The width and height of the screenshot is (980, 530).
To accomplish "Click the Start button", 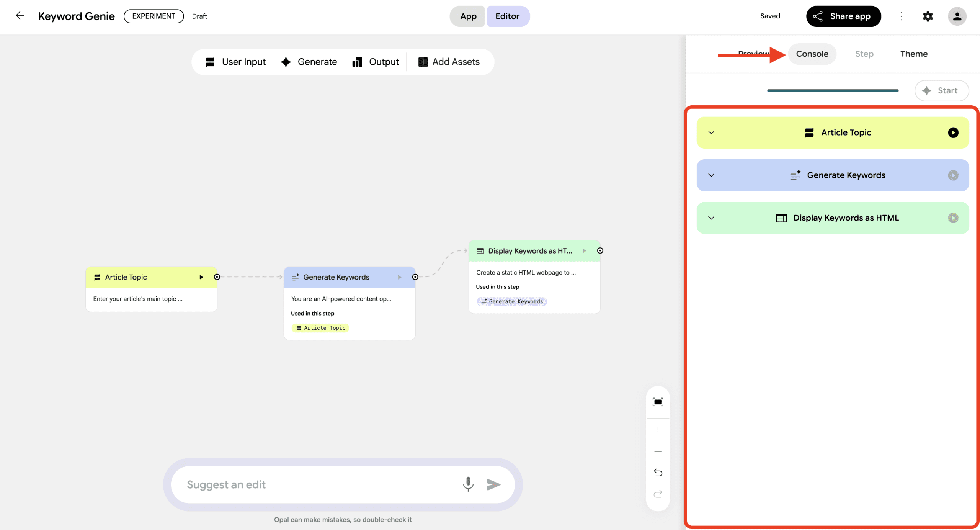I will pos(942,90).
